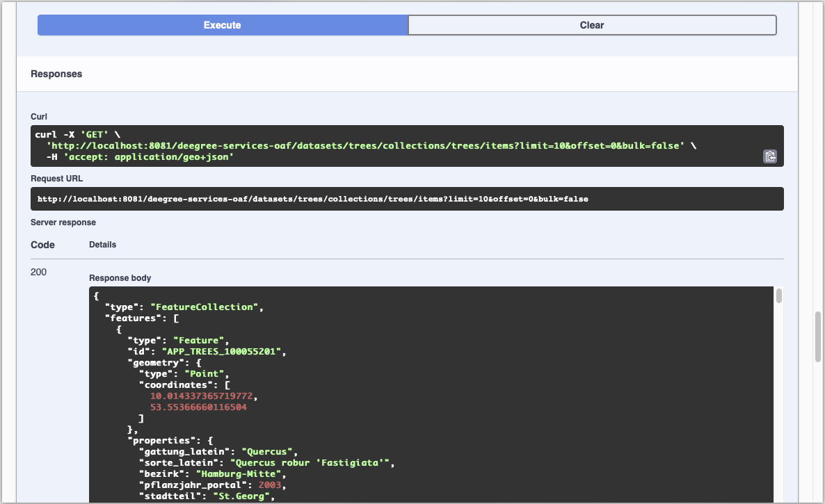Image resolution: width=825 pixels, height=504 pixels.
Task: Click the Response body label
Action: click(x=120, y=278)
